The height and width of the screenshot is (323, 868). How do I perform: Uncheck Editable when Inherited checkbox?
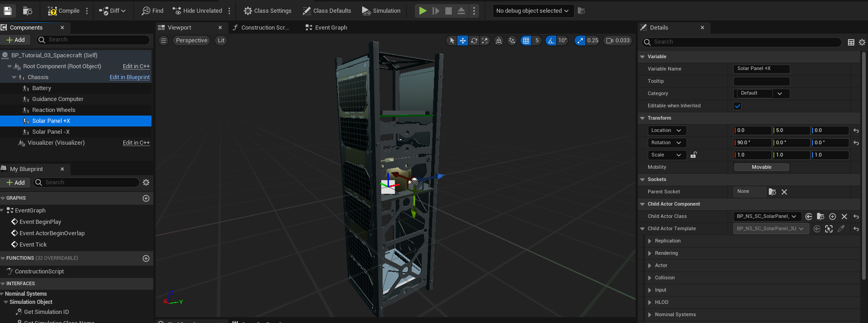(737, 106)
